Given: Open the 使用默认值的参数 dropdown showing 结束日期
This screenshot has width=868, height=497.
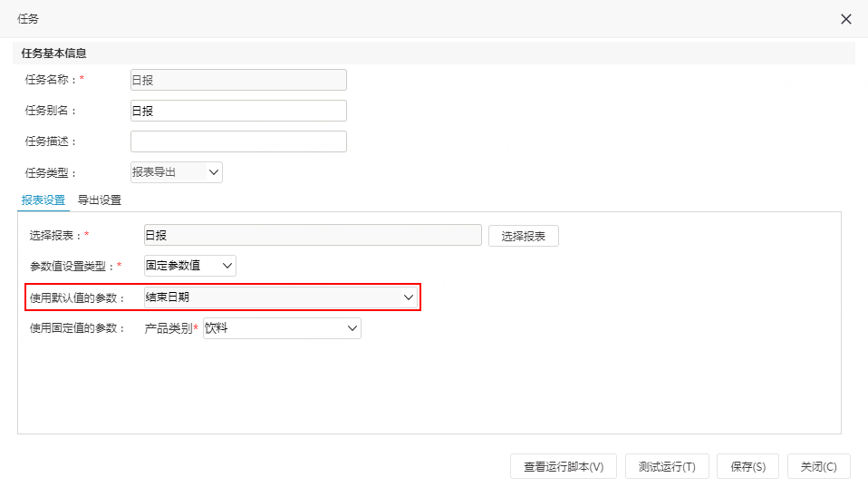Looking at the screenshot, I should 281,297.
